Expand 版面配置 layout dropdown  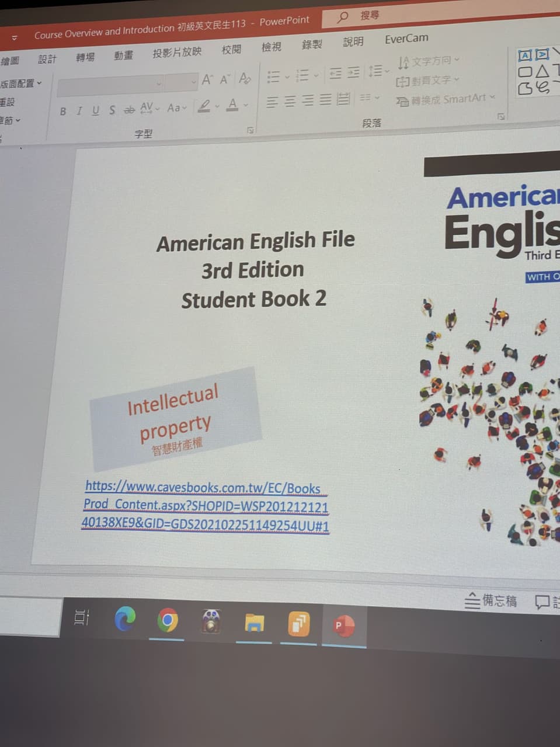tap(21, 84)
